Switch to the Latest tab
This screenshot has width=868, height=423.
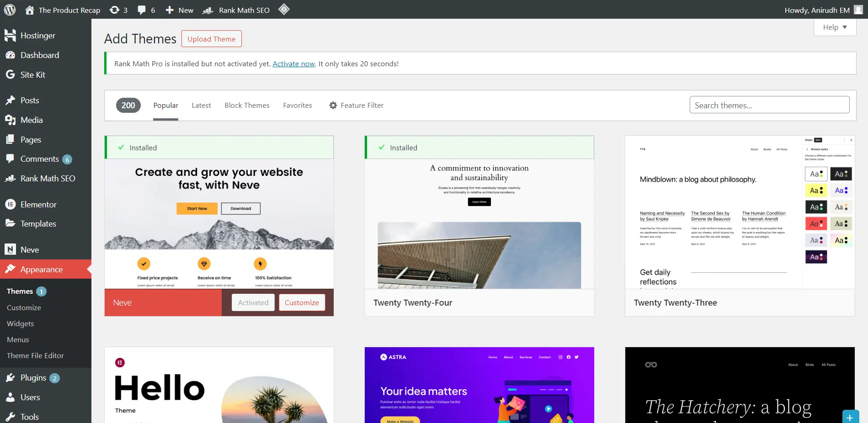pyautogui.click(x=201, y=105)
